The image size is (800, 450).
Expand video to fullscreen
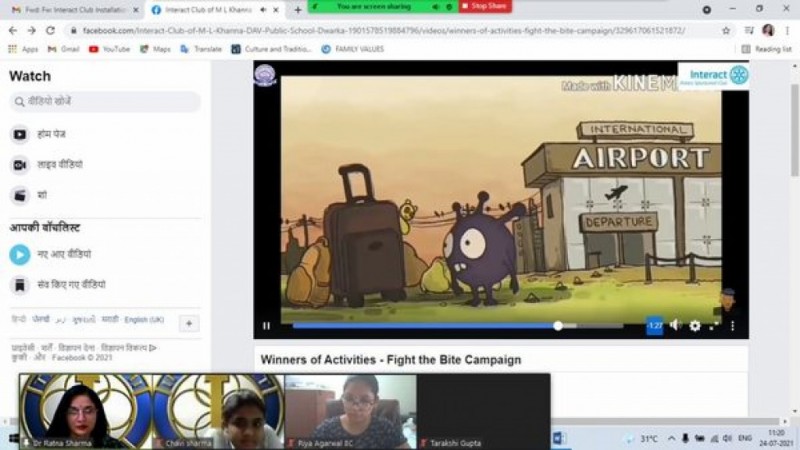coord(714,326)
